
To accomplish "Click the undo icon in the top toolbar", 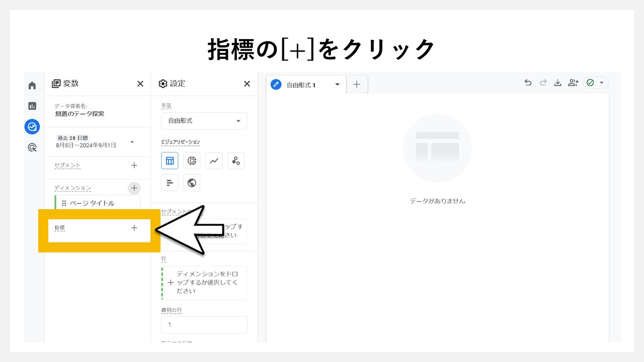I will 528,83.
